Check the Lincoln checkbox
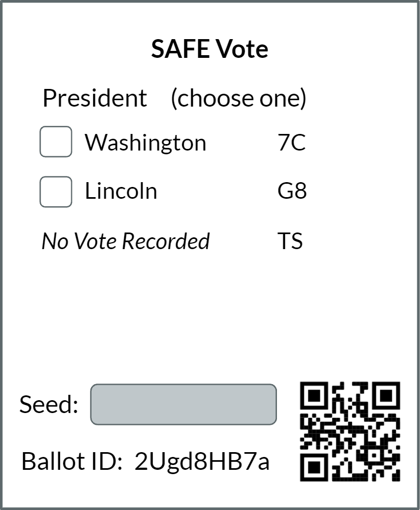This screenshot has width=420, height=510. coord(56,192)
